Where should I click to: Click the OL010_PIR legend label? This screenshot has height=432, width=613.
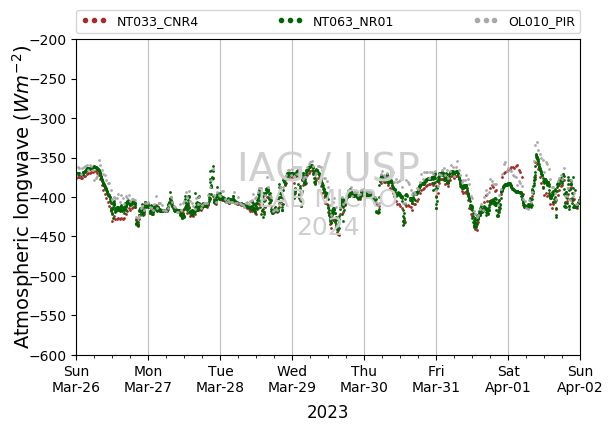[541, 22]
